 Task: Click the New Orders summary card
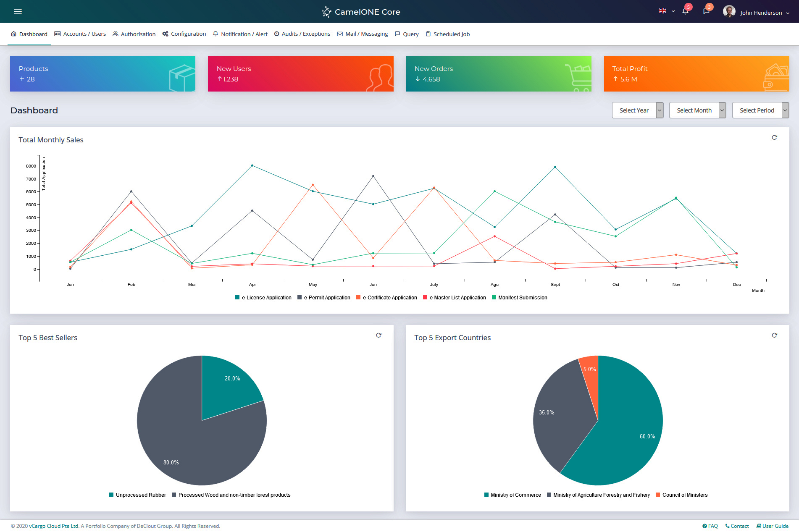498,74
